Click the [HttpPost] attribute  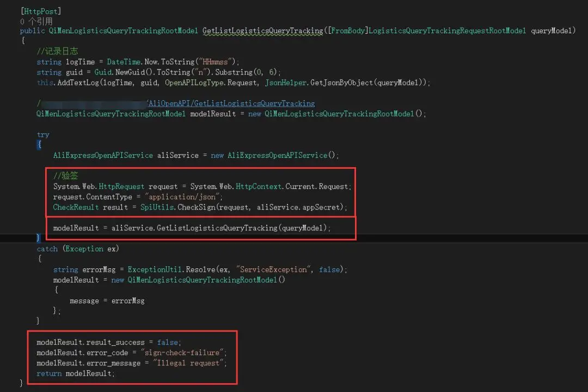tap(41, 11)
